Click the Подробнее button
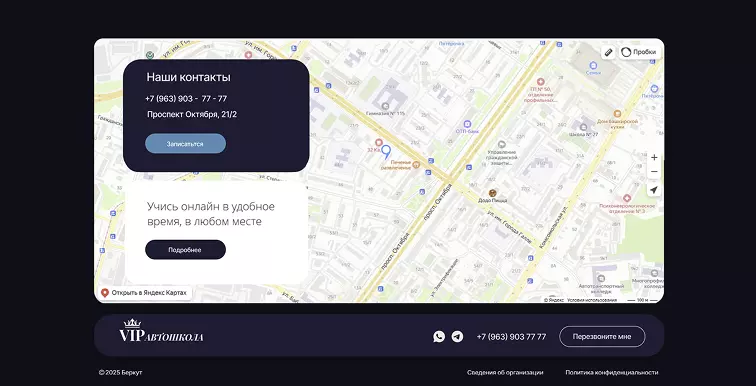The image size is (756, 386). 185,250
